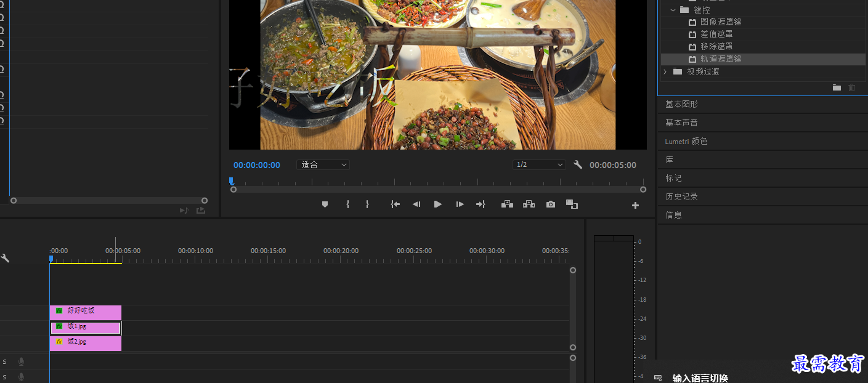Click the 图像遮罩键 effect preset icon
The image size is (868, 383).
pyautogui.click(x=692, y=22)
